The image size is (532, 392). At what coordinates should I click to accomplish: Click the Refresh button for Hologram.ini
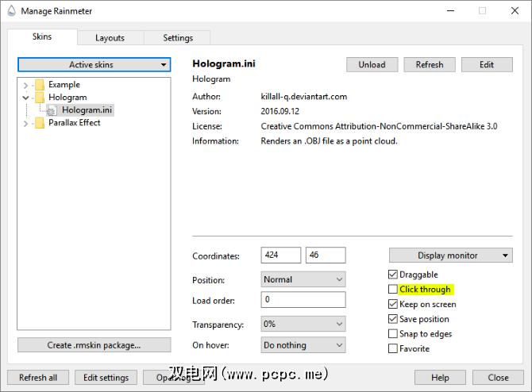pyautogui.click(x=430, y=65)
